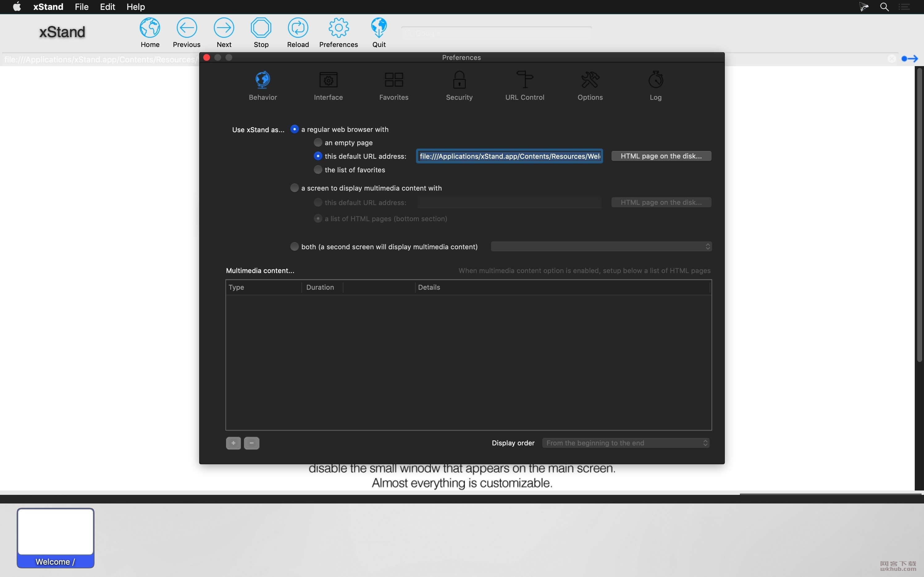The width and height of the screenshot is (924, 577).
Task: Select the Behavior preferences tab icon
Action: coord(263,80)
